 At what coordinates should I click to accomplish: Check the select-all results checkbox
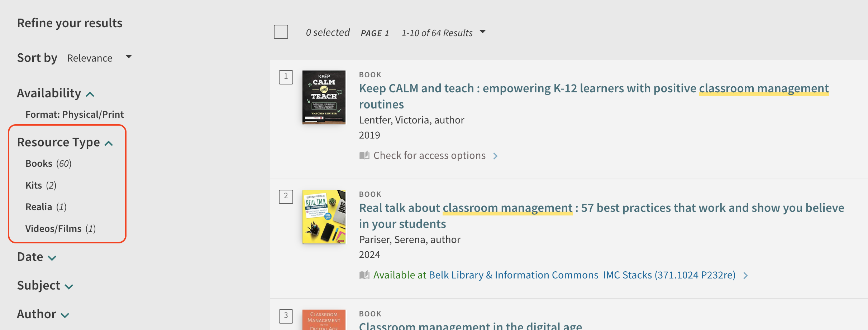point(281,32)
